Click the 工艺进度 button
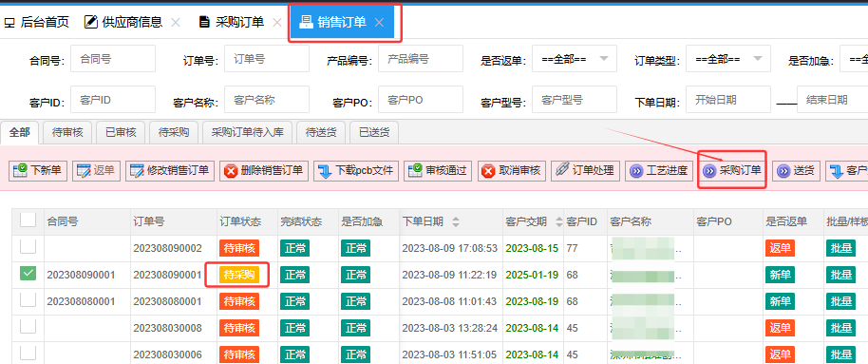The image size is (868, 364). click(x=659, y=171)
